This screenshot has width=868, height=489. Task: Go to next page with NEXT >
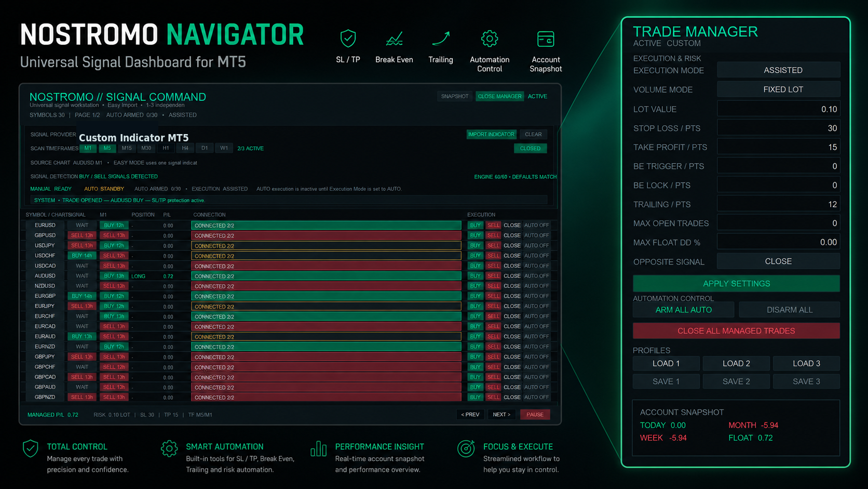tap(501, 415)
